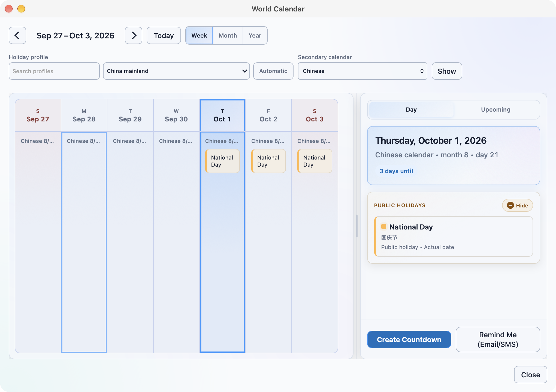The width and height of the screenshot is (556, 392).
Task: Open the National Day event on Oct 1
Action: coord(222,161)
